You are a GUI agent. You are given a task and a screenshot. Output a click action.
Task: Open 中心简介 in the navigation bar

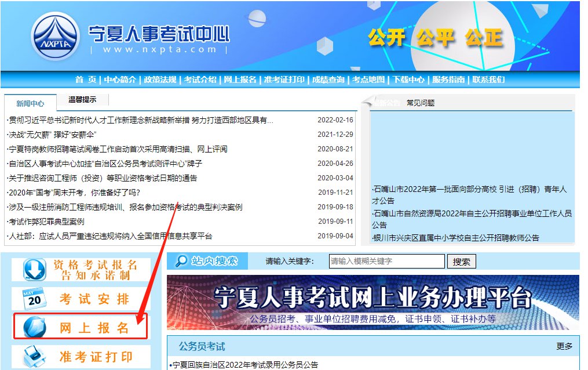click(x=120, y=79)
